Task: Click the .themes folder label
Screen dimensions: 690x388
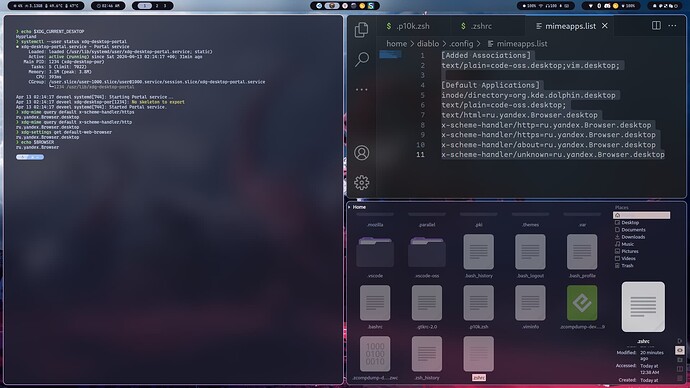Action: pos(530,225)
